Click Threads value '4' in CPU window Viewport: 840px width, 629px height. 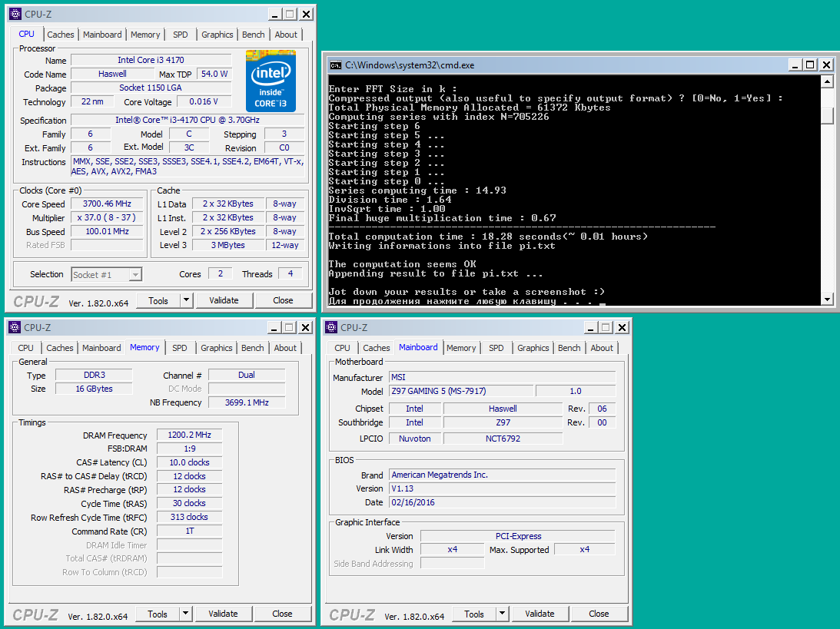coord(291,273)
